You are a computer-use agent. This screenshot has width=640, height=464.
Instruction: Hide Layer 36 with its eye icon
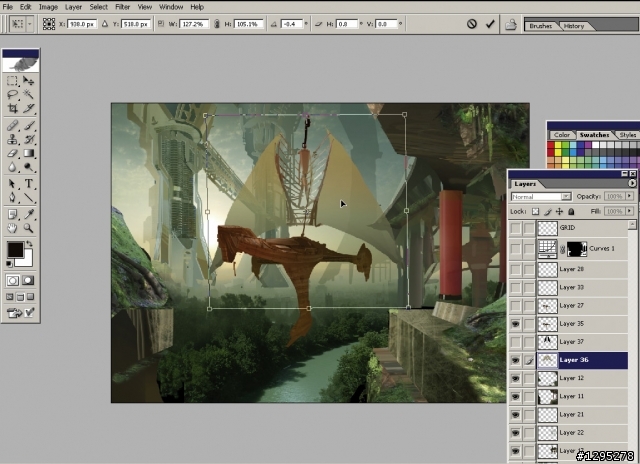tap(516, 360)
